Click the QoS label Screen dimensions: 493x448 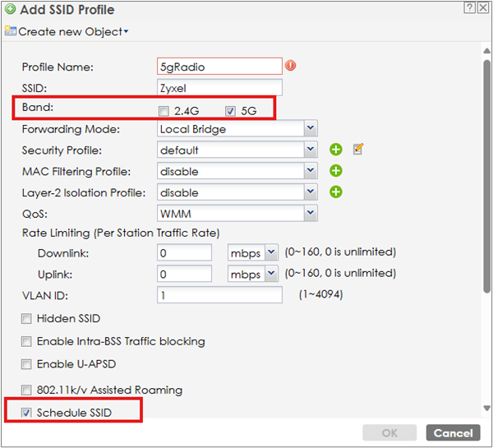[x=35, y=214]
